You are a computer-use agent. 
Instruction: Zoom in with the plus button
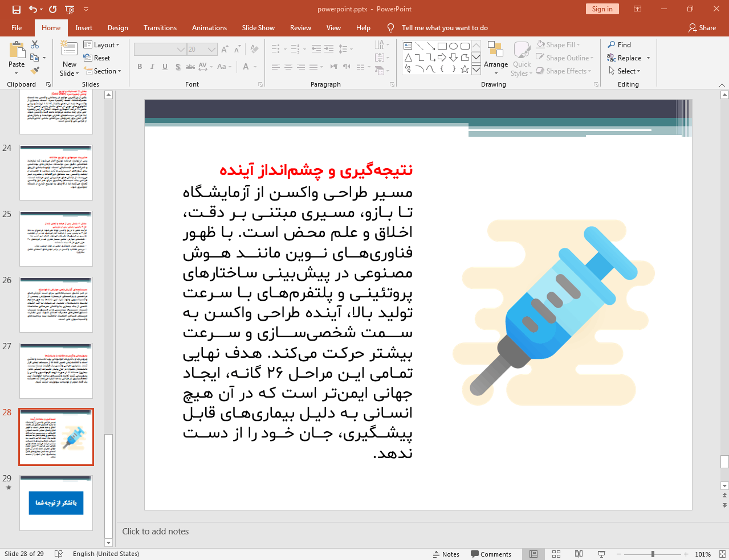click(x=686, y=554)
